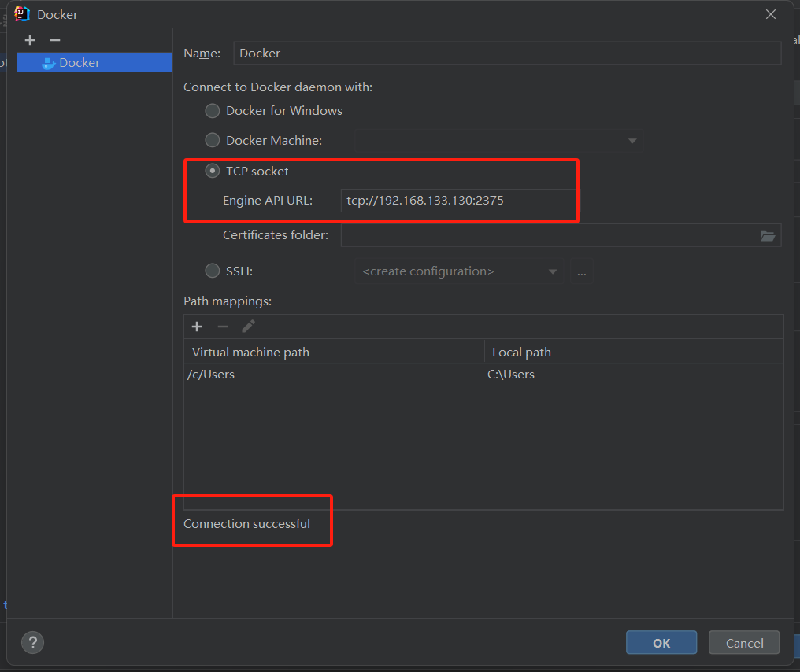The image size is (800, 672).
Task: Select the Docker for Windows radio button
Action: pos(213,111)
